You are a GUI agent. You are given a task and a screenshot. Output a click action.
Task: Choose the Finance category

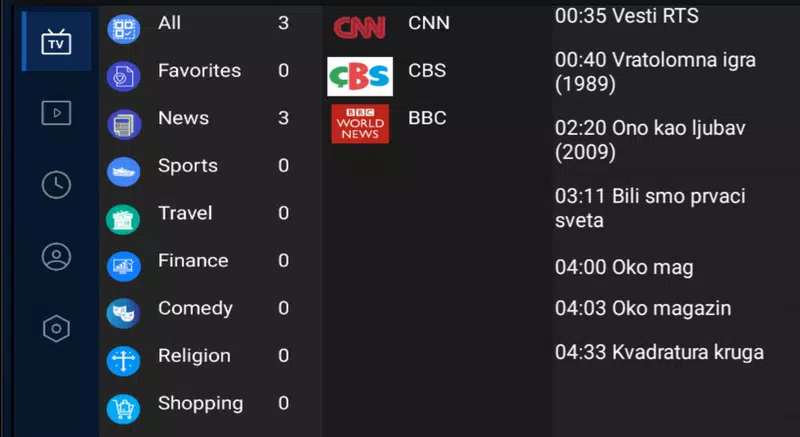(x=193, y=261)
